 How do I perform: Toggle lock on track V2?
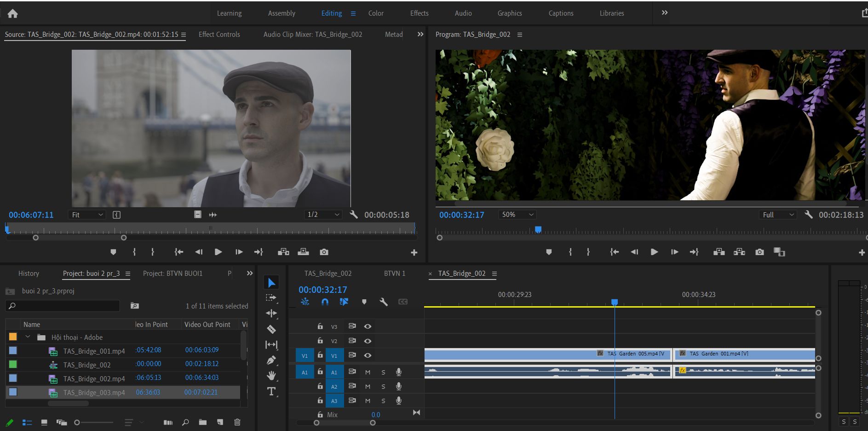(x=320, y=341)
